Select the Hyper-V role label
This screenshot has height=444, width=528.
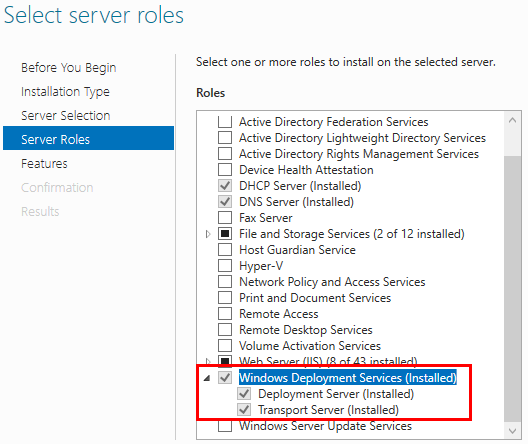(x=261, y=266)
